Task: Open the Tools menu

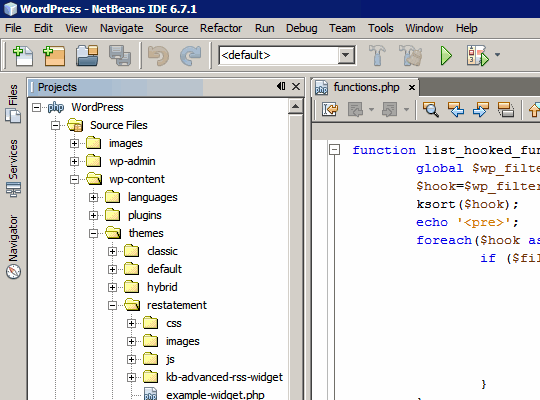Action: click(x=381, y=28)
